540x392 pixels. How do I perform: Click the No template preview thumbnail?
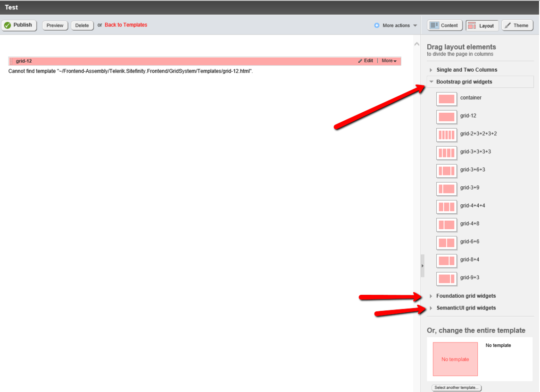455,359
